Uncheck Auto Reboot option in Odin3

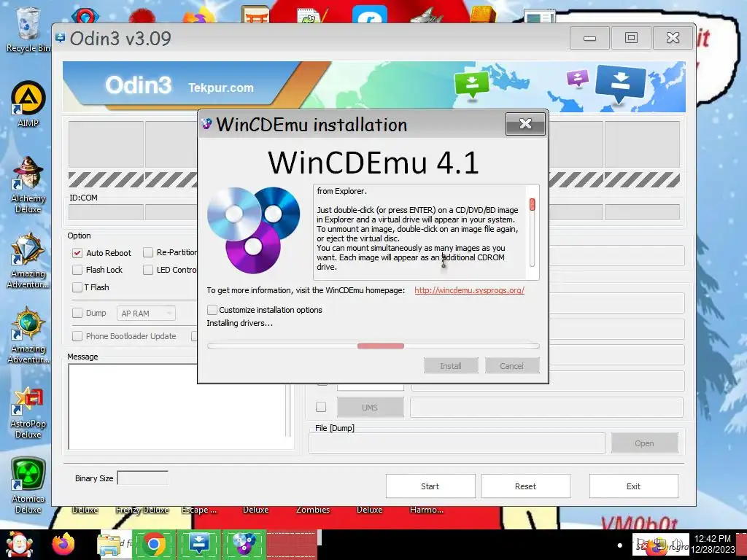77,253
